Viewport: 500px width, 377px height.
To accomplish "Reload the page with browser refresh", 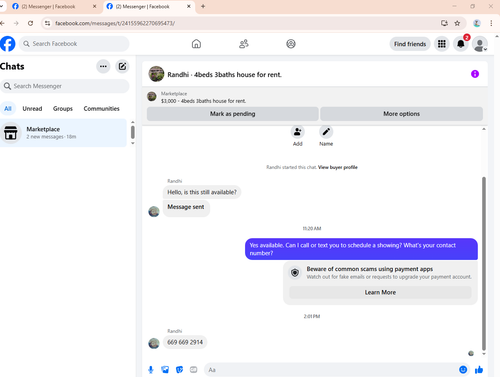I will pos(30,23).
